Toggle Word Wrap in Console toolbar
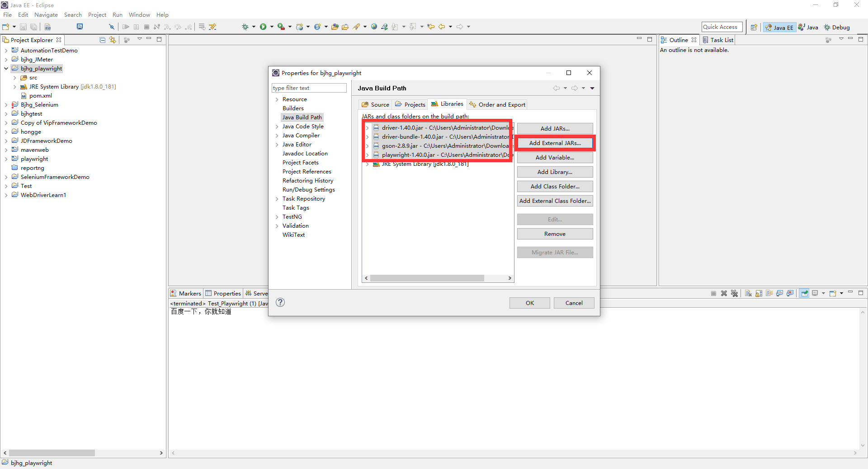This screenshot has width=868, height=469. [769, 293]
